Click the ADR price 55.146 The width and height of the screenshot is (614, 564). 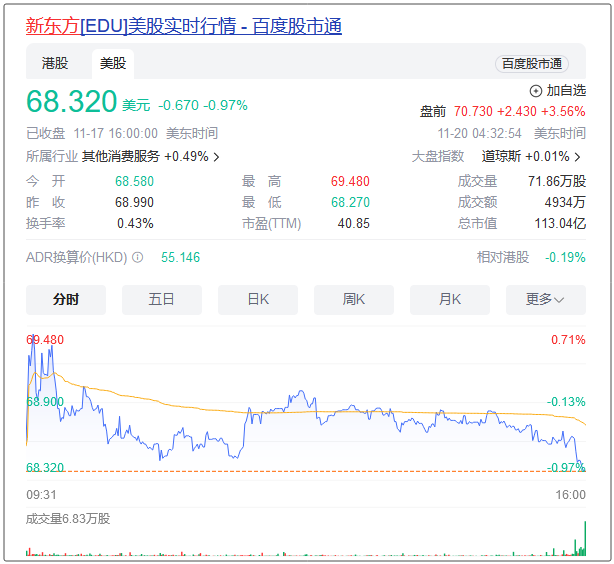[181, 257]
